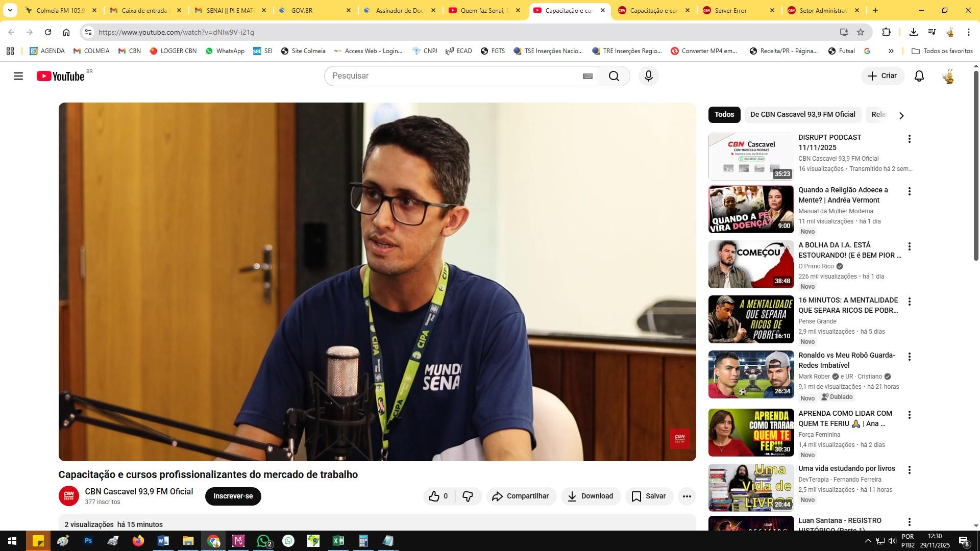The width and height of the screenshot is (980, 551).
Task: Open Excel from the Windows taskbar
Action: pos(338,541)
